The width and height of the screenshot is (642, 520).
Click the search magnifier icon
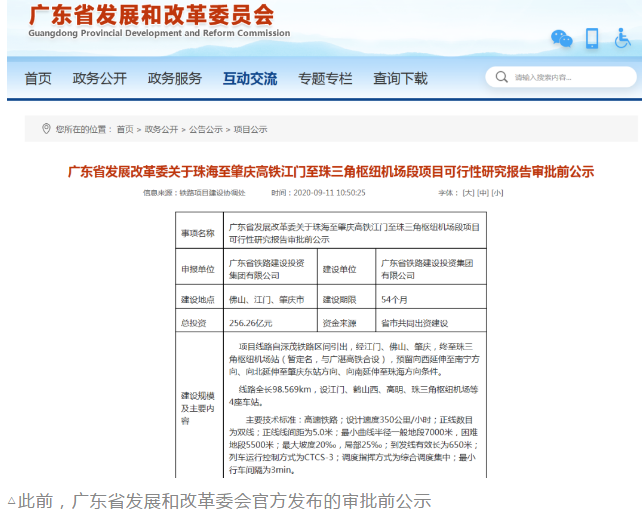[x=502, y=77]
